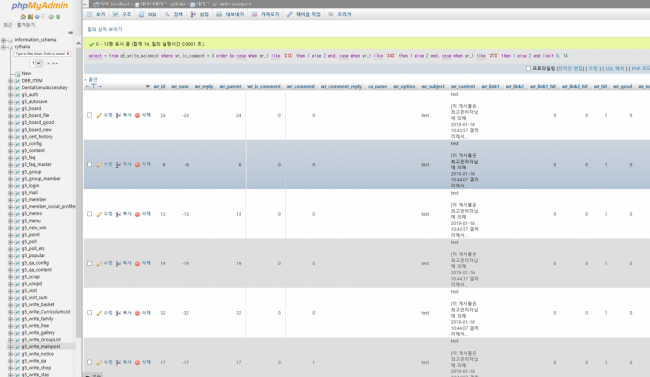Click pencil edit icon for row wr_id 24
This screenshot has width=650, height=377.
(x=99, y=115)
